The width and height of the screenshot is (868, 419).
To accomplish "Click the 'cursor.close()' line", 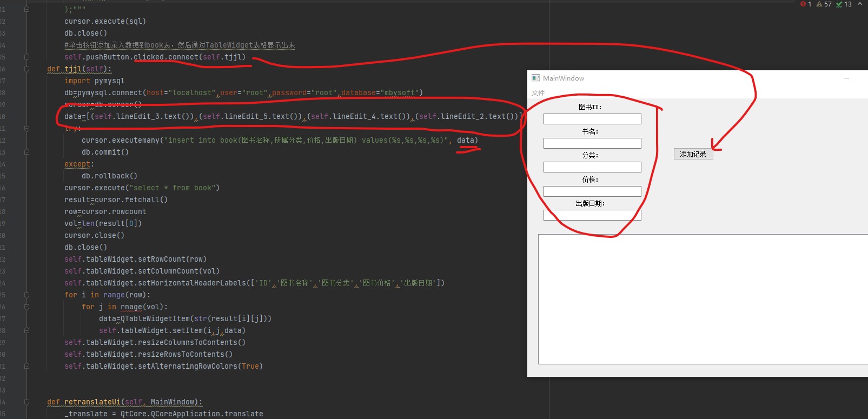I will (94, 235).
